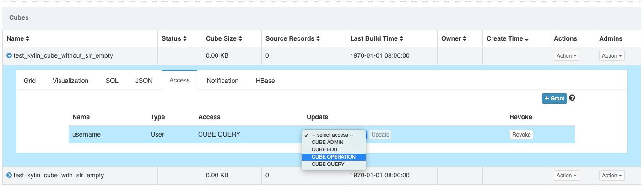Open Admins Action dropdown for first cube
Viewport: 644px width, 187px height.
612,56
